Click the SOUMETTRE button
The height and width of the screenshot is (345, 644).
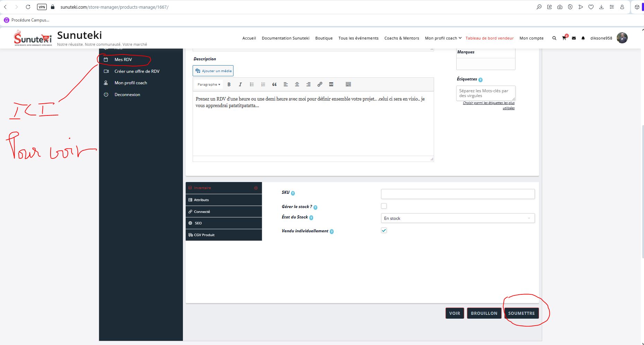521,313
